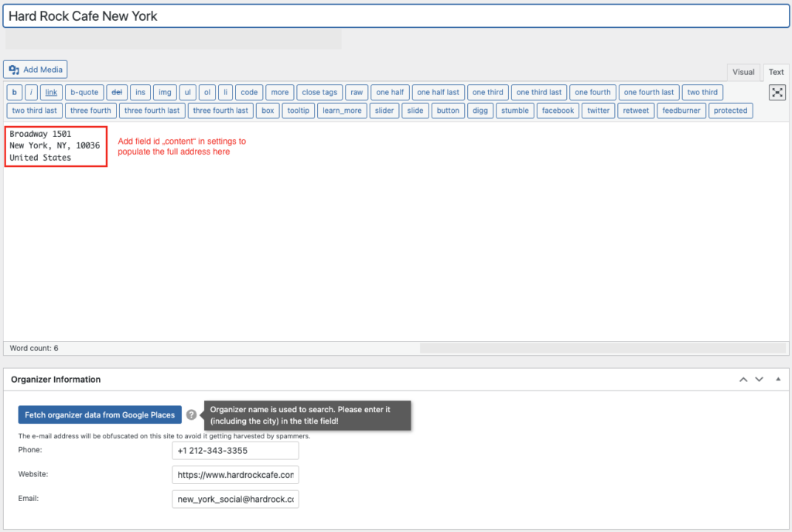Click the Website URL field
The image size is (792, 532).
point(234,474)
